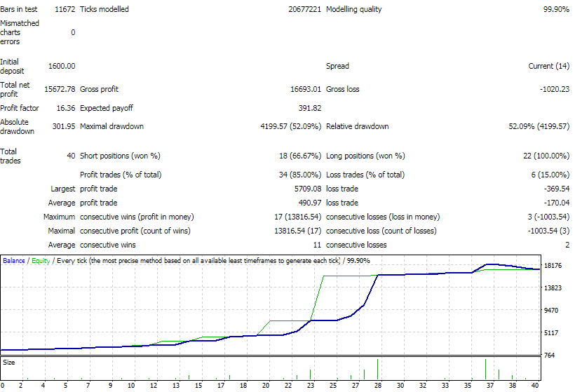
Task: Click the 18176 label on chart Y-axis
Action: [553, 266]
